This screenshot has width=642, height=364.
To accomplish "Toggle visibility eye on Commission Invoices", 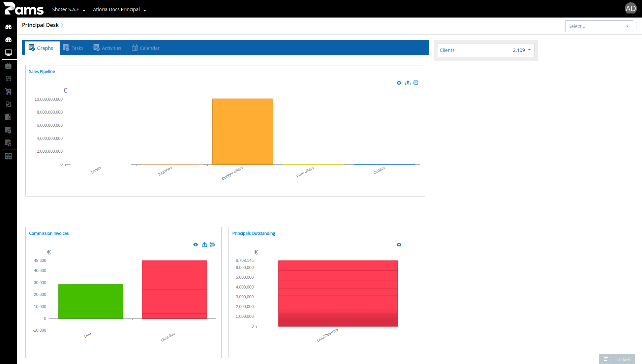I will click(x=195, y=245).
